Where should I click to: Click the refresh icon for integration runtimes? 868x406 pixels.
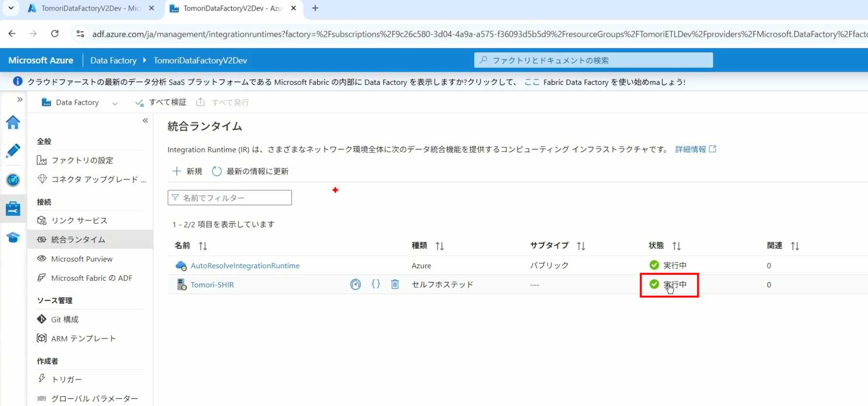(x=217, y=171)
